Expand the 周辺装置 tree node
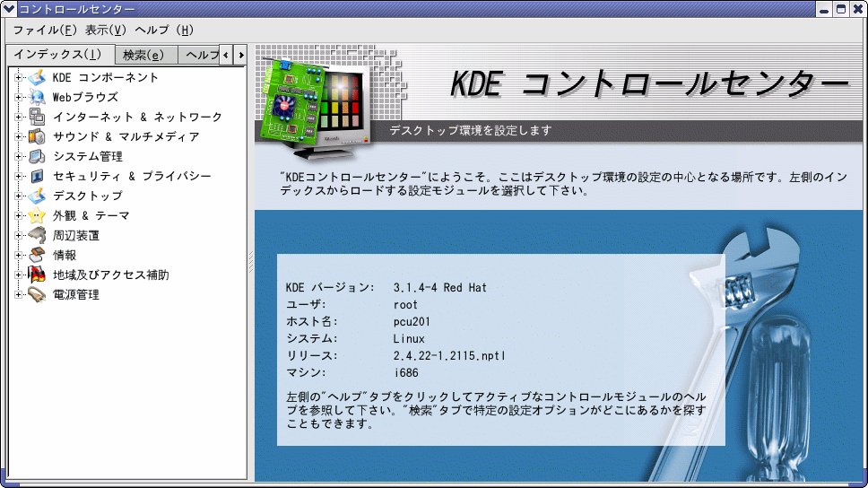The image size is (868, 488). (18, 235)
